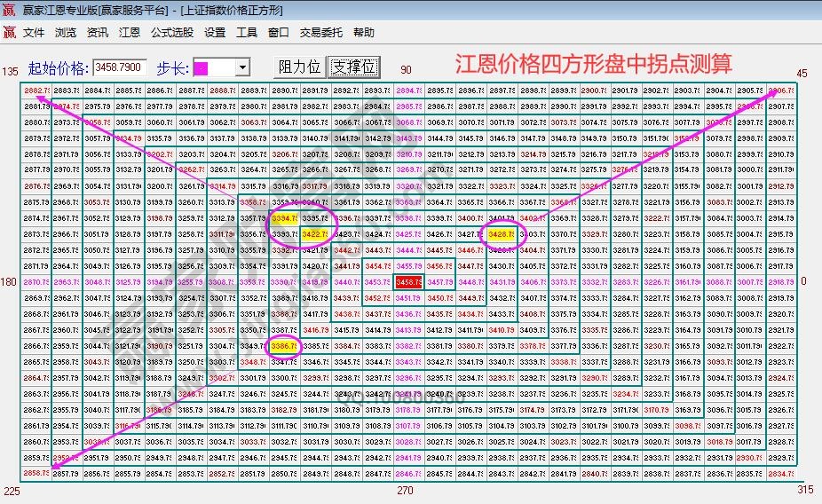Screen dimensions: 822x504
Task: Expand the 步长 dropdown arrow
Action: tap(242, 68)
